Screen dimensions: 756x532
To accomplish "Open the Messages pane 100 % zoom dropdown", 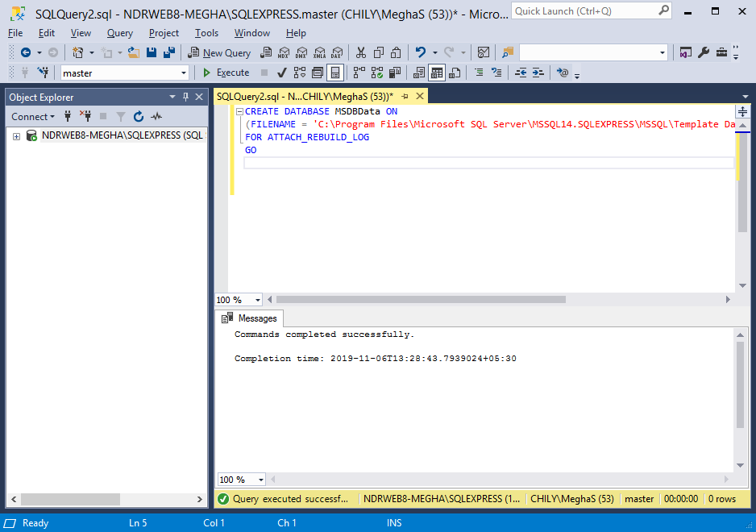I will [260, 480].
